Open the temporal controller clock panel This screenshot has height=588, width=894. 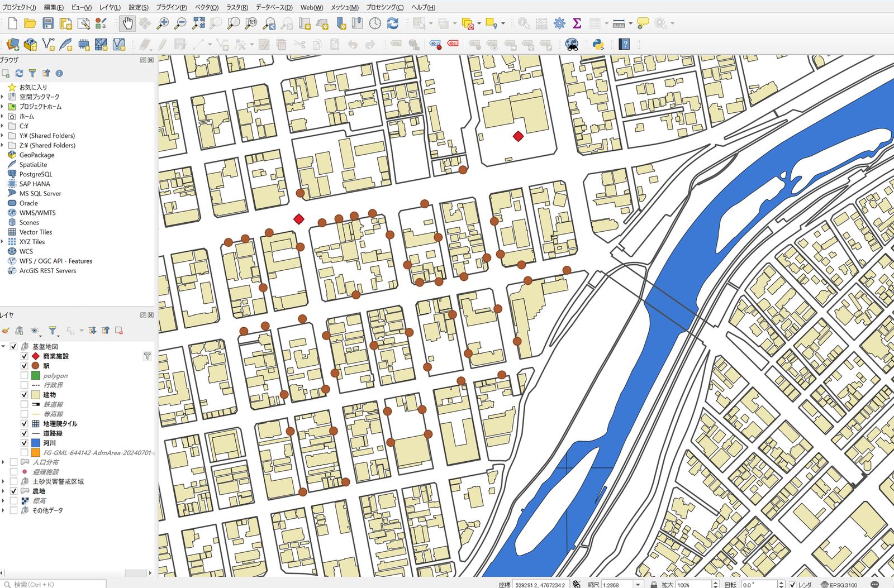point(375,23)
